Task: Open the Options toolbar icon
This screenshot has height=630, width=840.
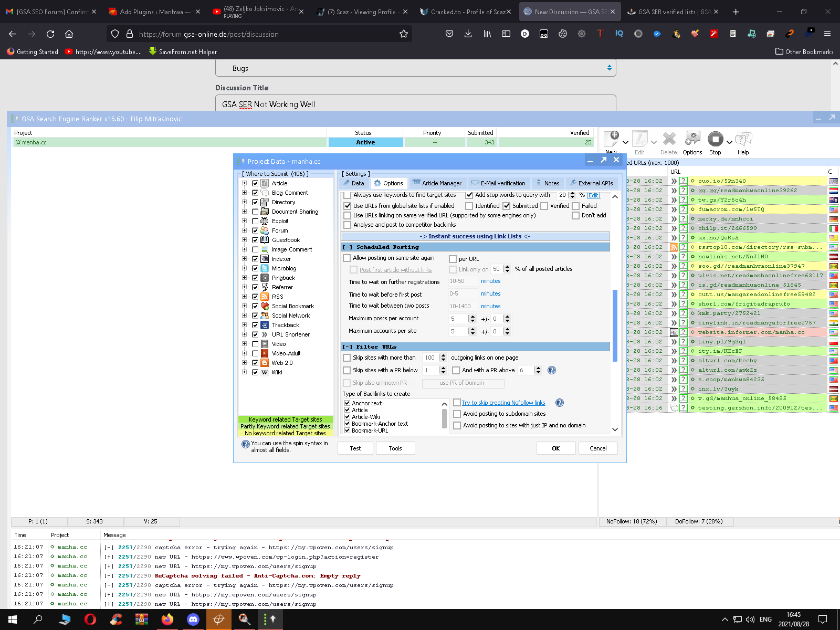Action: (692, 139)
